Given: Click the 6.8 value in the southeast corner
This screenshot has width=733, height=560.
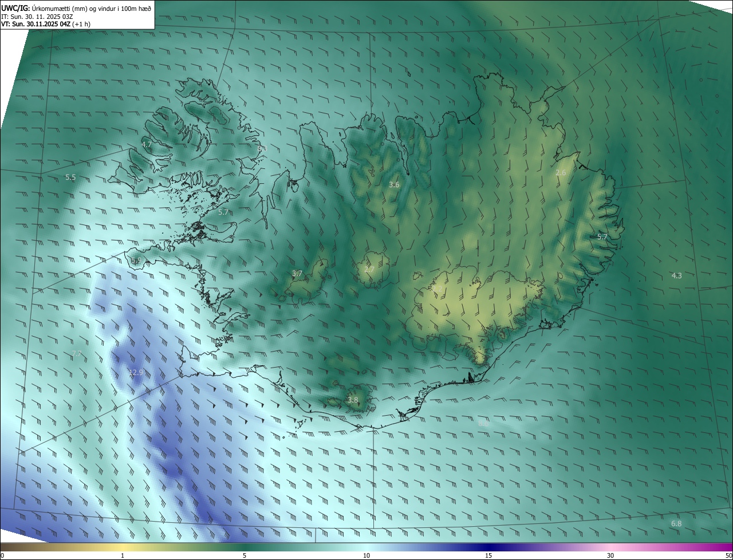Looking at the screenshot, I should click(x=676, y=523).
